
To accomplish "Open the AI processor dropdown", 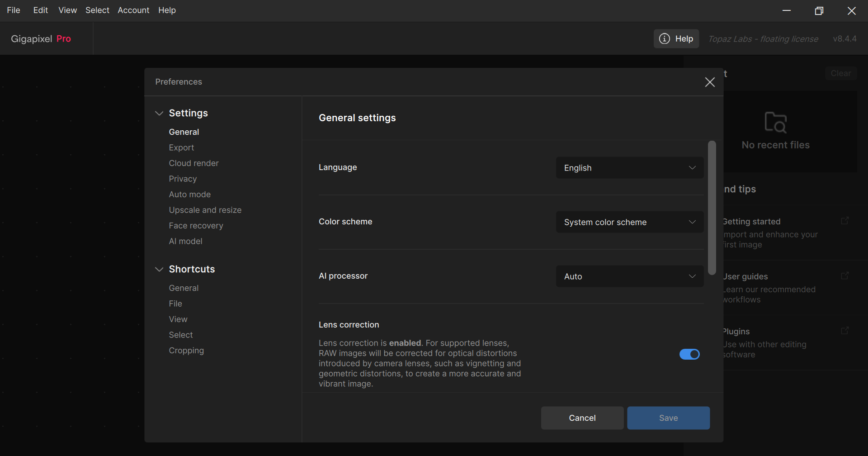I will coord(629,276).
